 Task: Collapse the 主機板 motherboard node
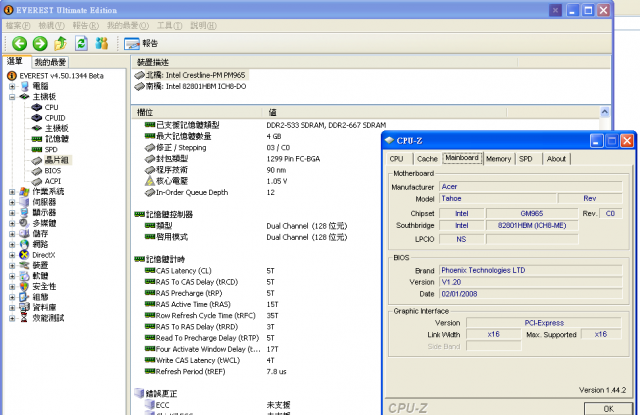[12, 97]
